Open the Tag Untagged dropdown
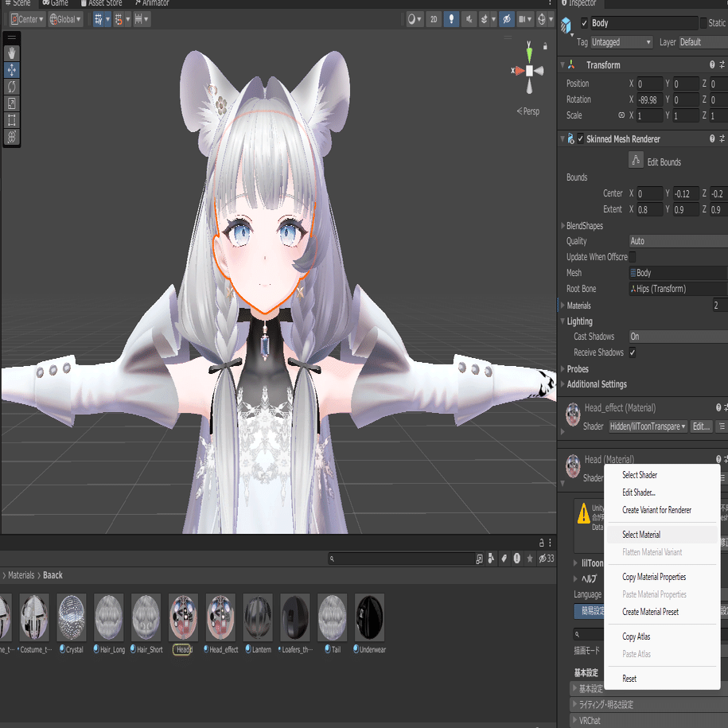The image size is (728, 728). pos(621,42)
